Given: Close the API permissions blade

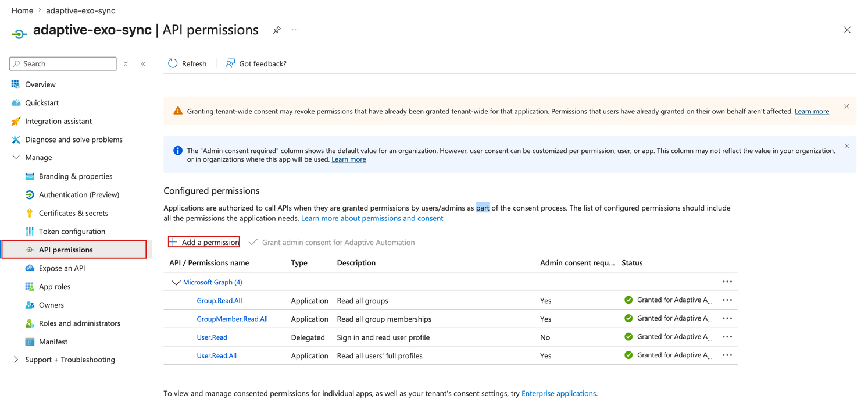Looking at the screenshot, I should coord(847,30).
